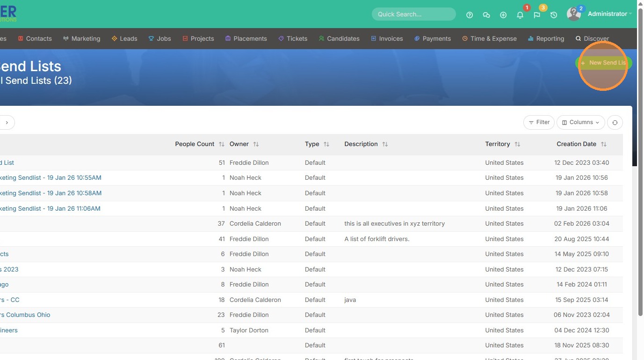Click creation date '14 Feb 2024 01:11'

pos(582,285)
